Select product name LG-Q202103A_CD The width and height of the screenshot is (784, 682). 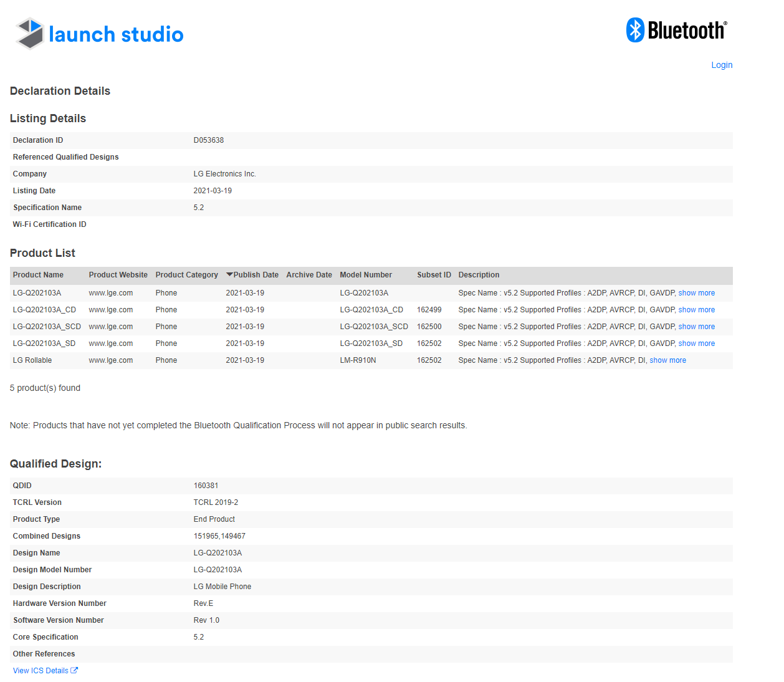(x=44, y=310)
